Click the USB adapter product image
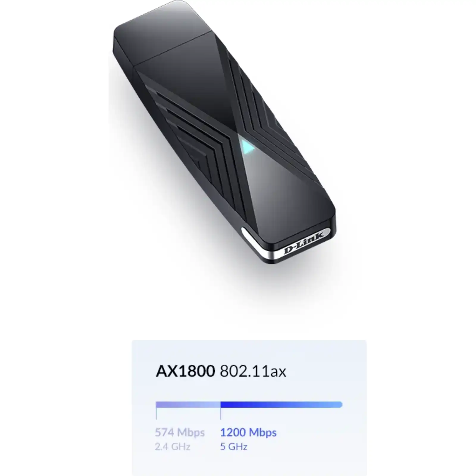Image resolution: width=476 pixels, height=476 pixels. pos(224,132)
